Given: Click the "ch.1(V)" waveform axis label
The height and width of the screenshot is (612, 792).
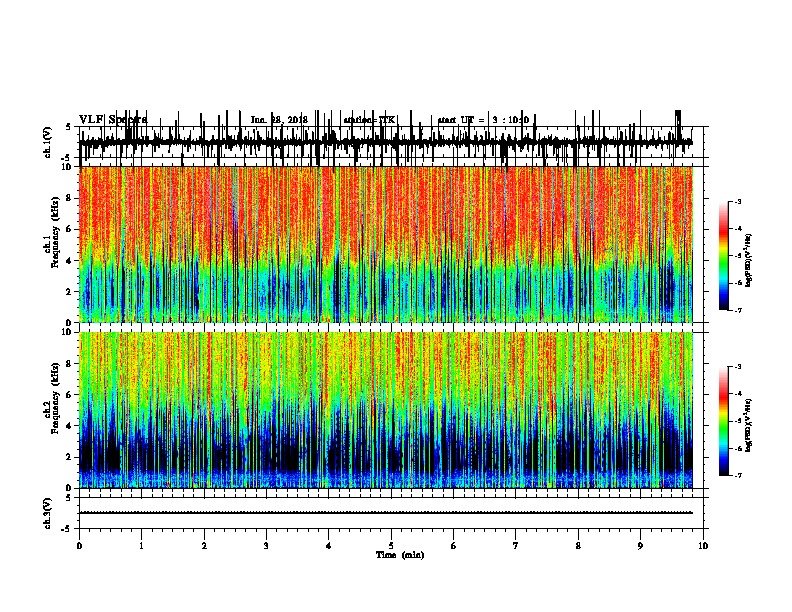Looking at the screenshot, I should click(47, 142).
